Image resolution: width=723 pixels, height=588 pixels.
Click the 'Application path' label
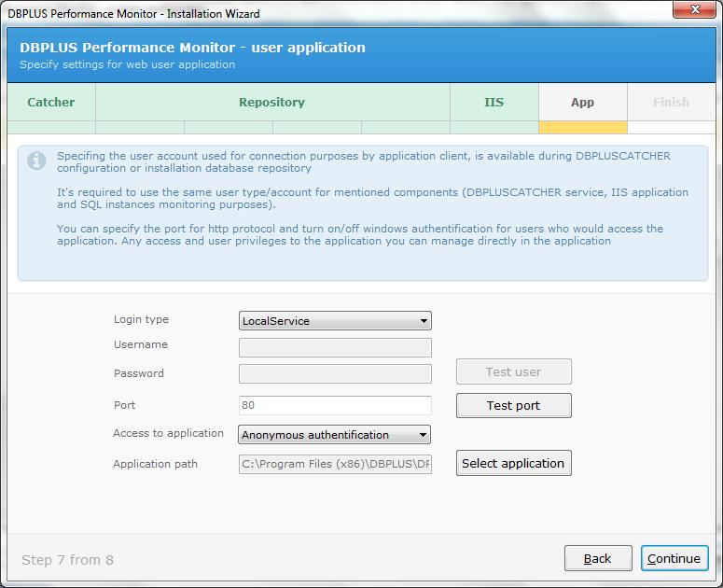point(156,464)
